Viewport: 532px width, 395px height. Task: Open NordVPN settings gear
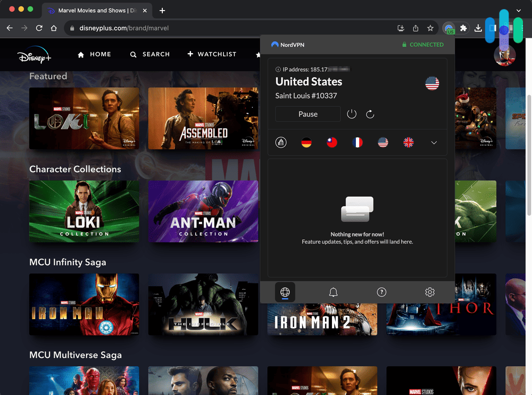click(430, 292)
